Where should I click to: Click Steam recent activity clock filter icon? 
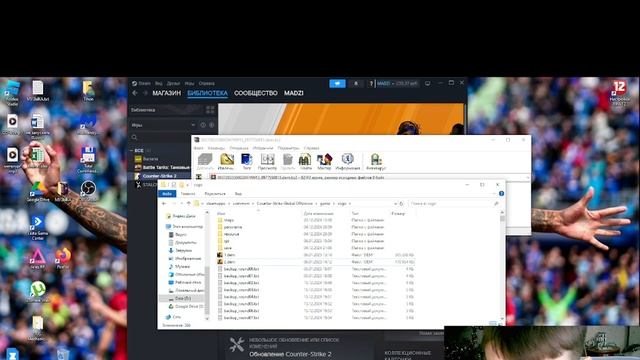tap(202, 125)
